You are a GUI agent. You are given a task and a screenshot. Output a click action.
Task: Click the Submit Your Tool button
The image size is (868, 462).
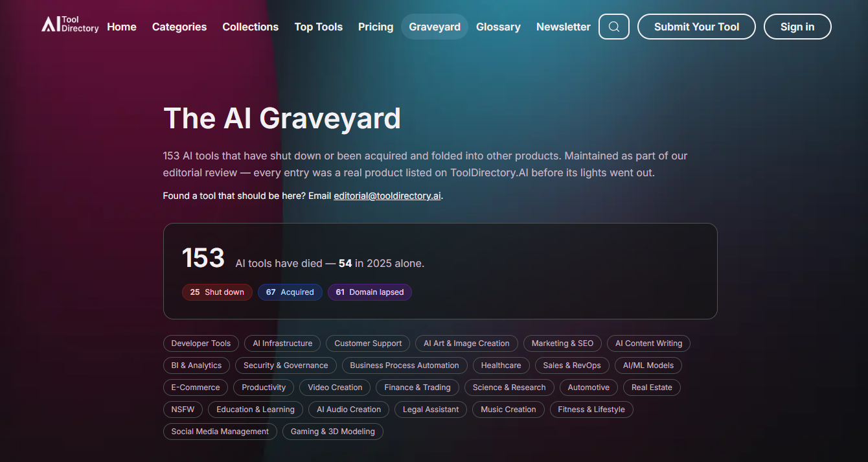pos(696,27)
